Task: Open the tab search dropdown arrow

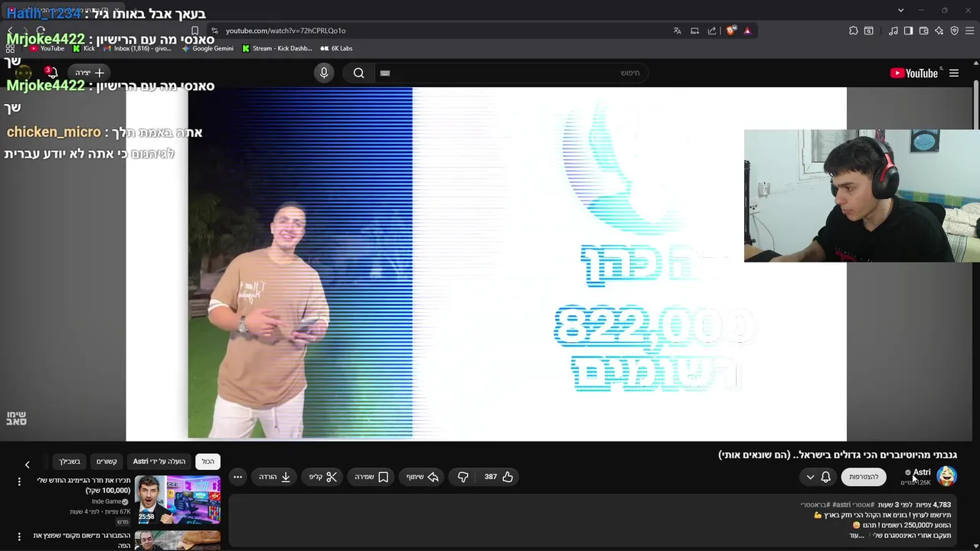Action: [x=900, y=10]
